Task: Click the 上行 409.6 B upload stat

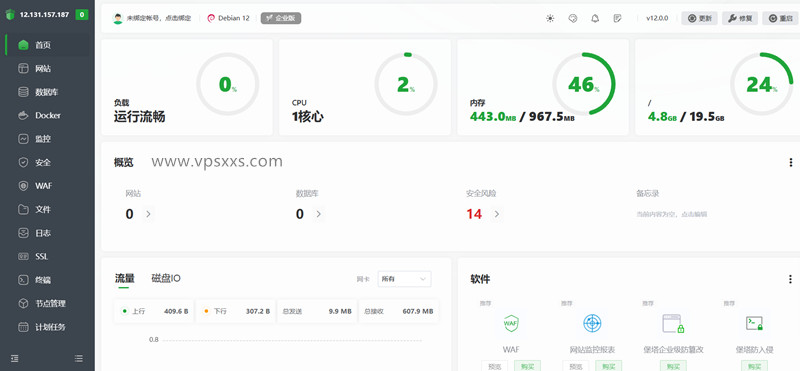Action: tap(154, 311)
